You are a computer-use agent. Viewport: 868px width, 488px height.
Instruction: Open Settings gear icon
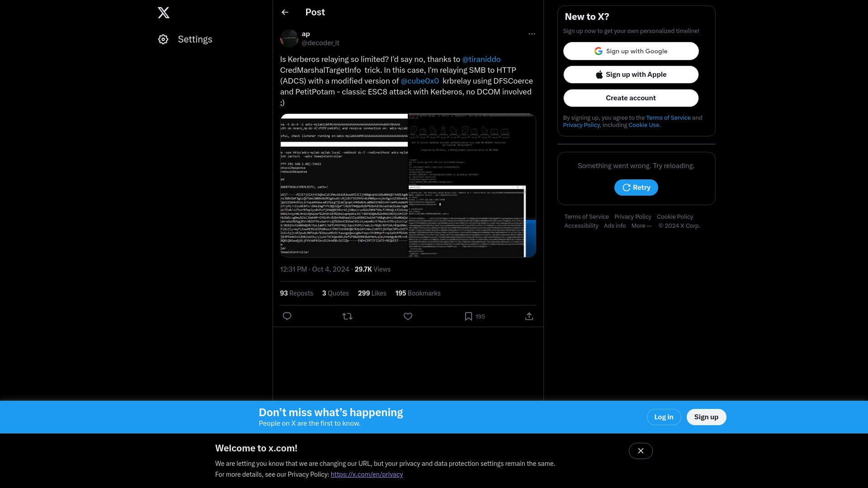[163, 39]
